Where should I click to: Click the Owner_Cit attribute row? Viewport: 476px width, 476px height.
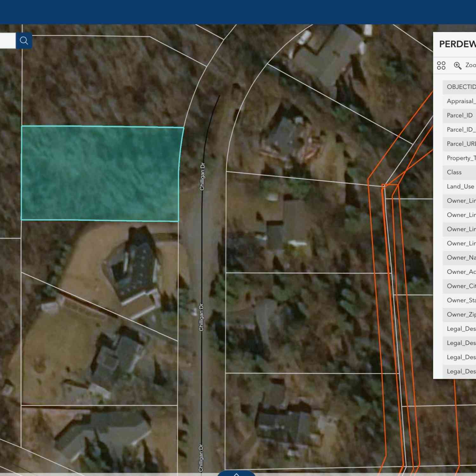click(x=459, y=286)
